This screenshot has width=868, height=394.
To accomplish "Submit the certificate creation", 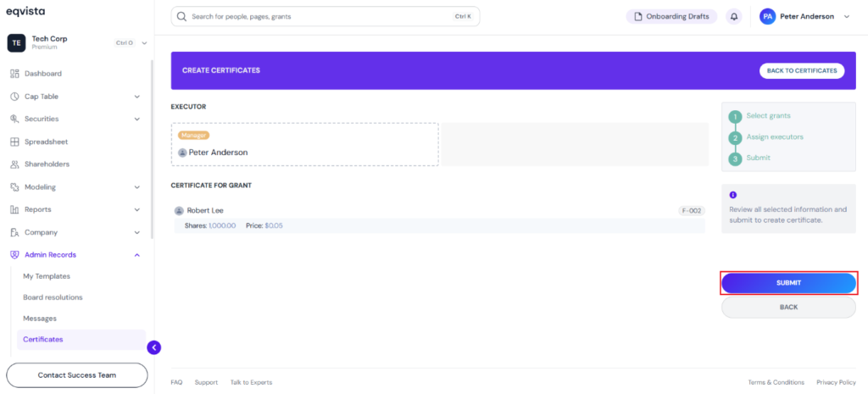I will [788, 283].
